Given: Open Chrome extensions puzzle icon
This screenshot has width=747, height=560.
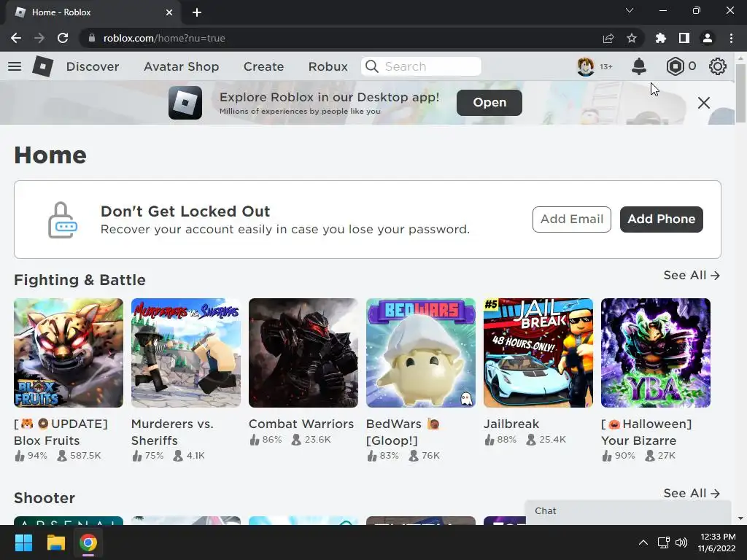Looking at the screenshot, I should point(660,38).
